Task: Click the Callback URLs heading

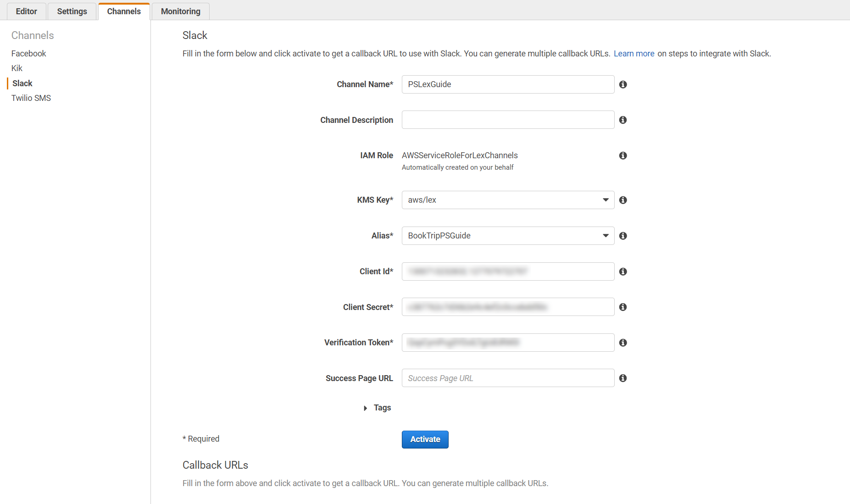Action: (215, 465)
